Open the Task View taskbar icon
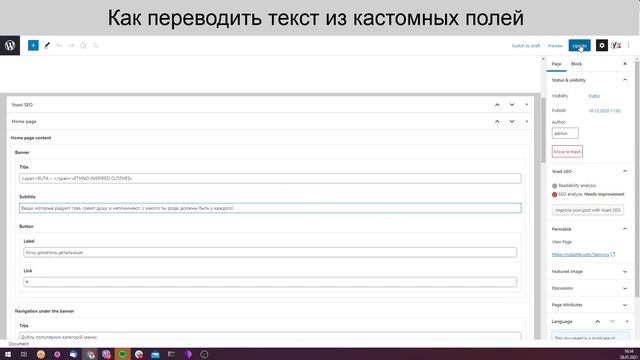 pyautogui.click(x=24, y=354)
